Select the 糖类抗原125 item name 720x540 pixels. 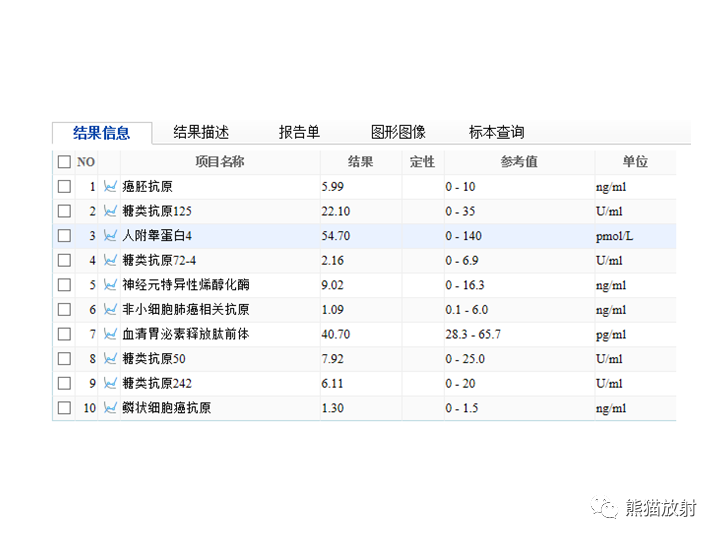point(157,211)
